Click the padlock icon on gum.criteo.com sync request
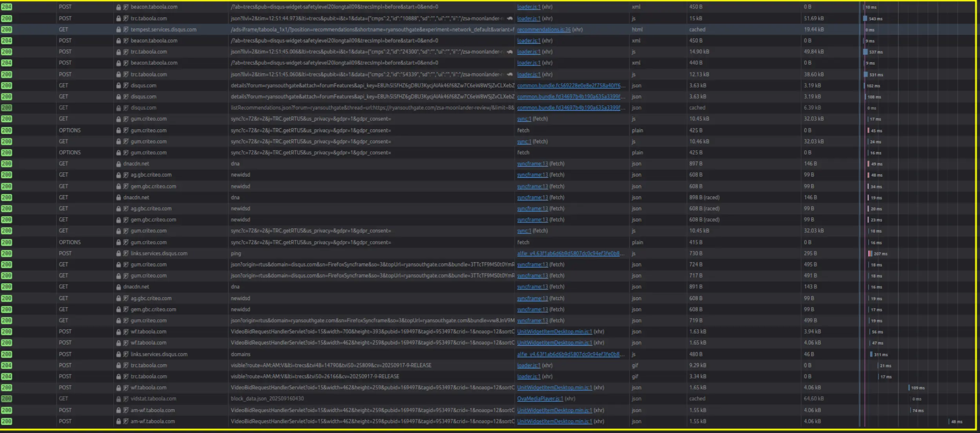Screen dimensions: 980x433 (x=119, y=118)
